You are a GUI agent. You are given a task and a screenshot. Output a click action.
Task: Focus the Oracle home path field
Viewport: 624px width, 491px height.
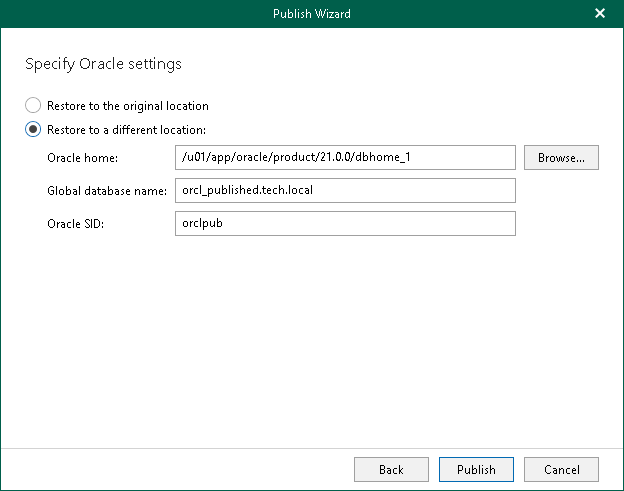[x=344, y=157]
